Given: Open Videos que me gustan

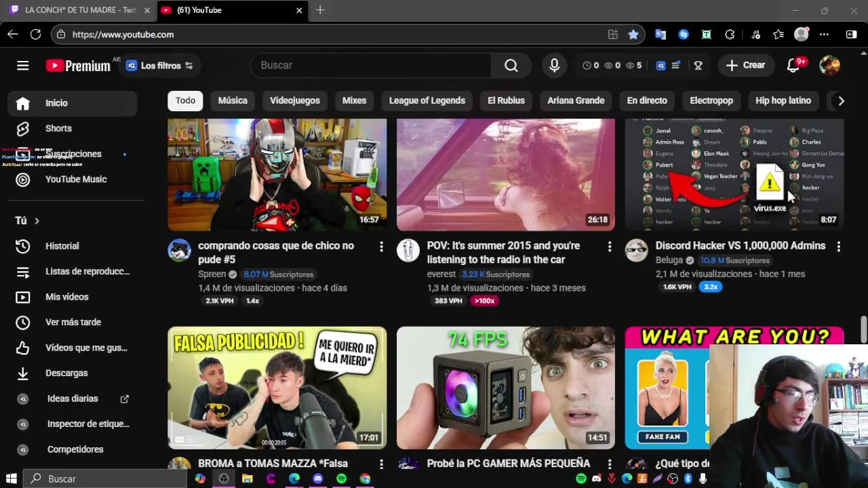Looking at the screenshot, I should 73,348.
